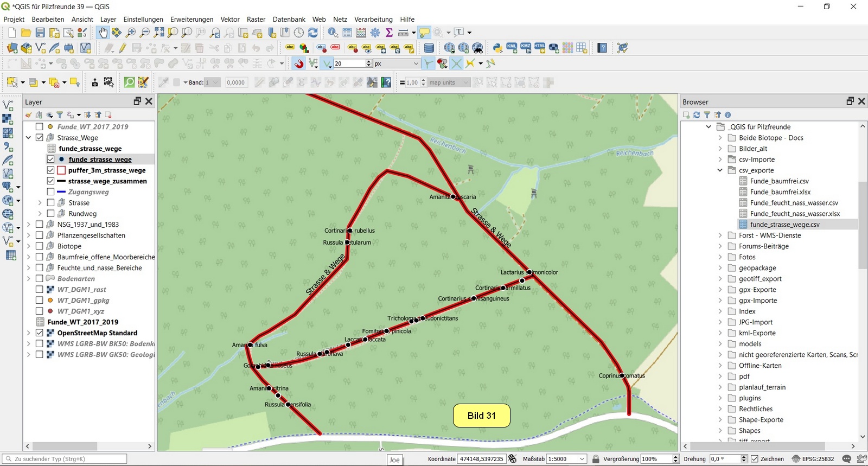
Task: Click the Refresh map icon
Action: tap(313, 33)
